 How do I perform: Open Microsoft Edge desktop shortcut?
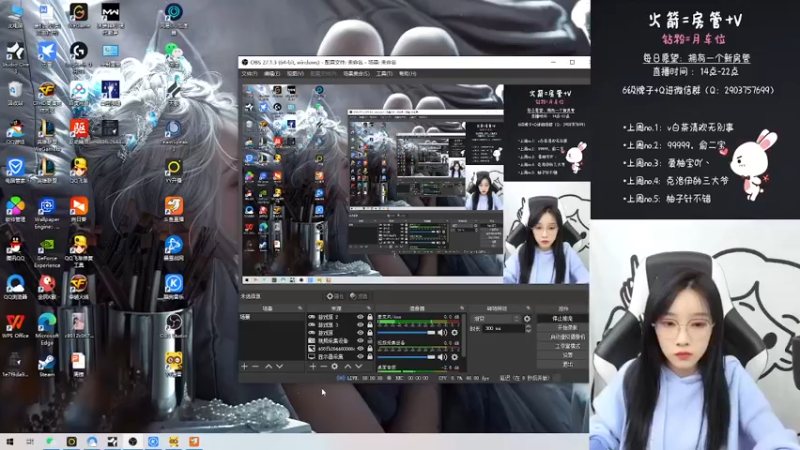pyautogui.click(x=46, y=329)
